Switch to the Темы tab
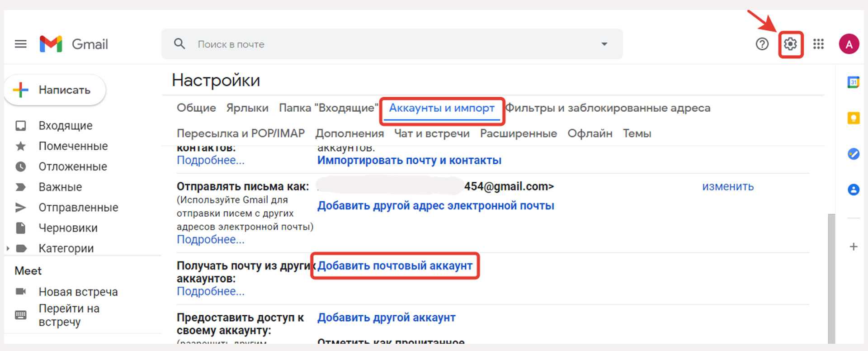The width and height of the screenshot is (868, 351). pos(637,133)
